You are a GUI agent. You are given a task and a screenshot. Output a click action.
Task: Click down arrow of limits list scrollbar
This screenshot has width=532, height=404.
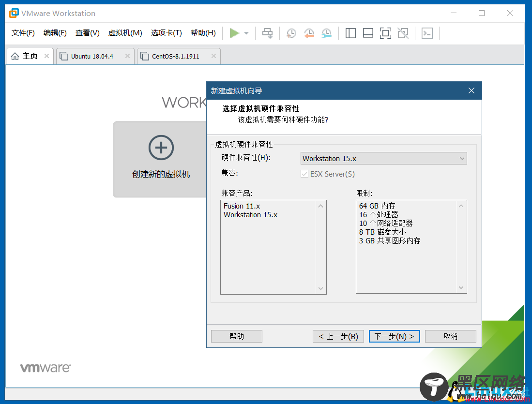click(461, 287)
